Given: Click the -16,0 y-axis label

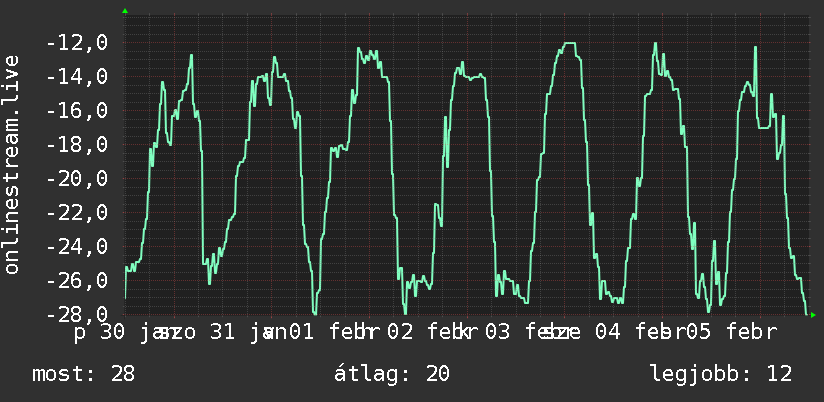Looking at the screenshot, I should point(77,111).
